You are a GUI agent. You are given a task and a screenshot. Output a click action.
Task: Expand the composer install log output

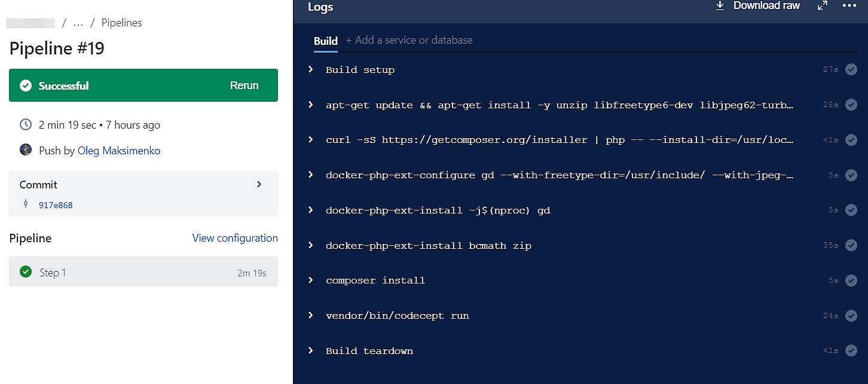point(310,280)
